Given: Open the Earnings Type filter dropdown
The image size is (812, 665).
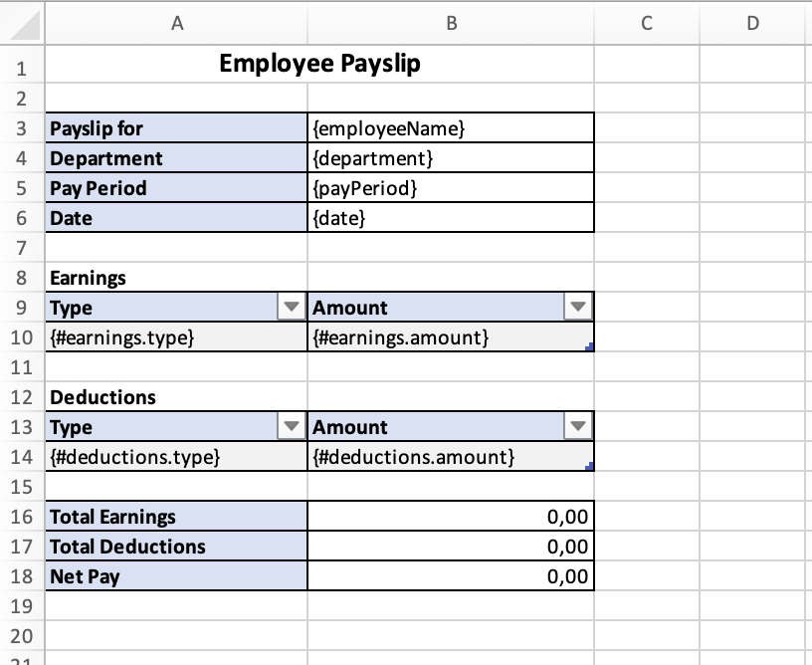Looking at the screenshot, I should click(x=291, y=308).
